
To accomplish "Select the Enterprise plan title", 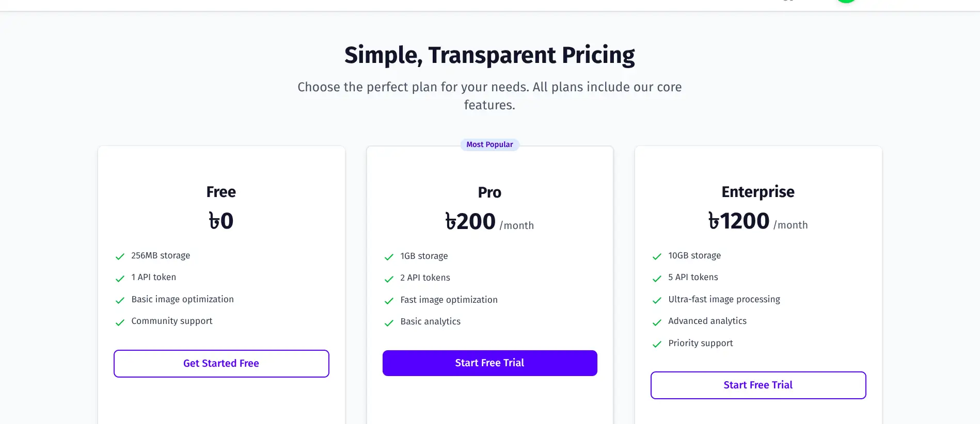I will 758,192.
